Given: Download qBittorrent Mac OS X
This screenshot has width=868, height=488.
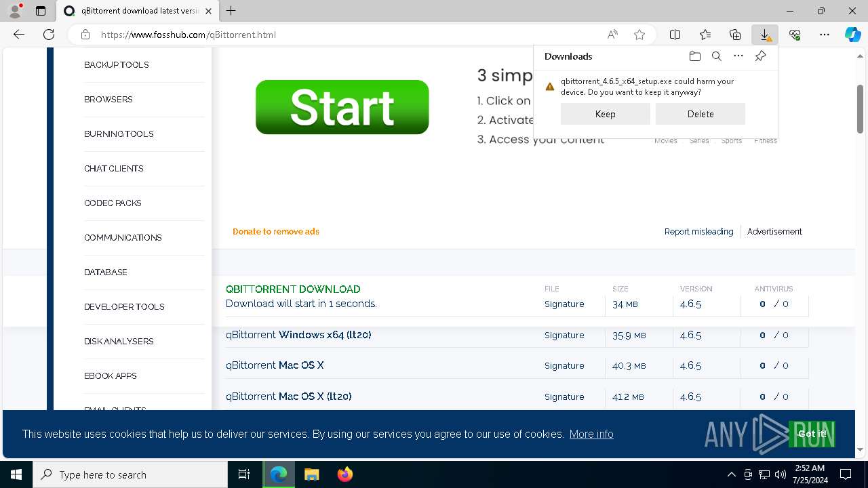Looking at the screenshot, I should (275, 365).
